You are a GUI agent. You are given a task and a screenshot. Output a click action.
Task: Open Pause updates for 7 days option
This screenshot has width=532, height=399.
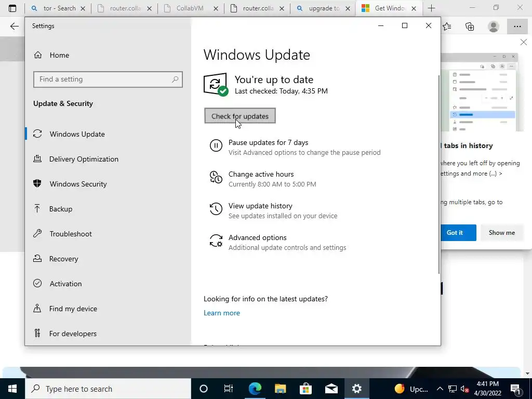click(x=295, y=147)
